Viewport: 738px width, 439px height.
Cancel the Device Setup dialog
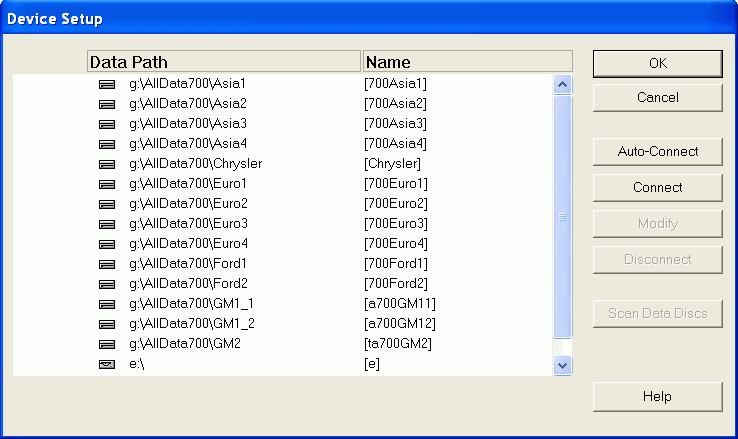pos(658,97)
